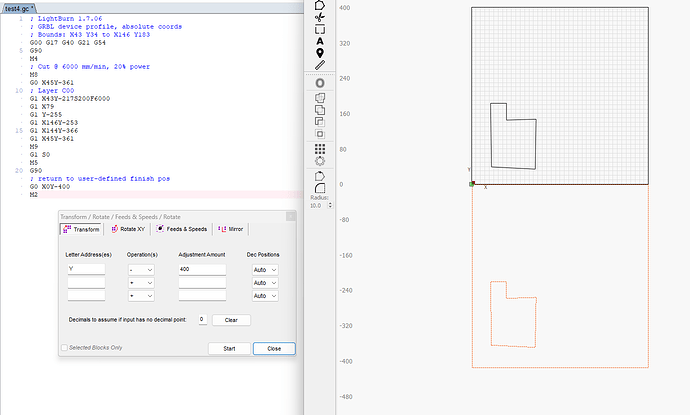The width and height of the screenshot is (690, 415).
Task: Click the Mirror tab icon
Action: (222, 229)
